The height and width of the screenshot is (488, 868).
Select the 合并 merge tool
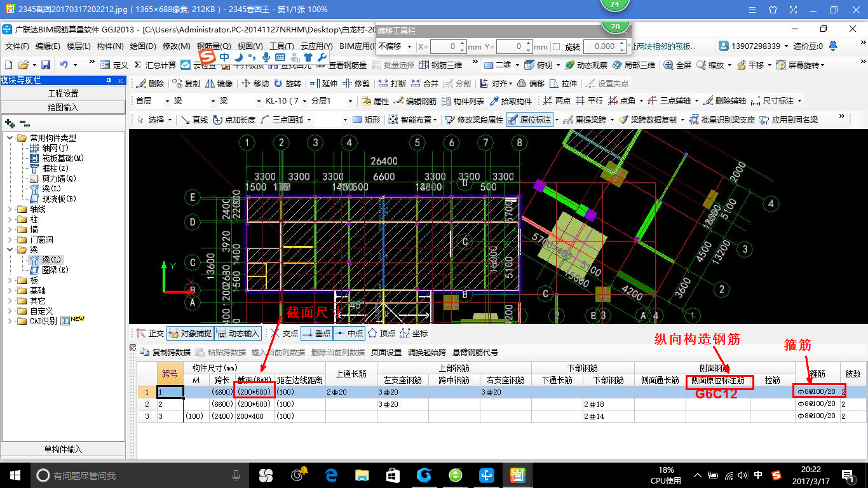point(424,83)
